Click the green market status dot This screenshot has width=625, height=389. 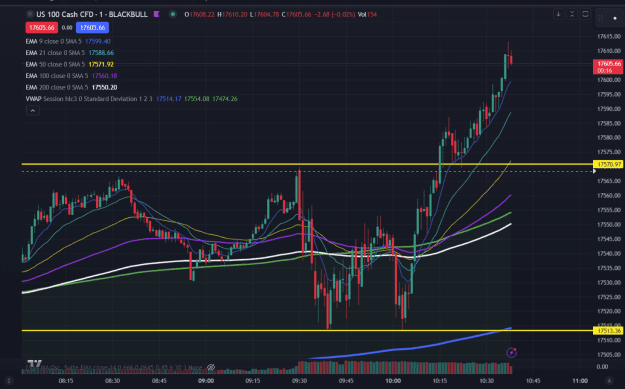[x=173, y=14]
